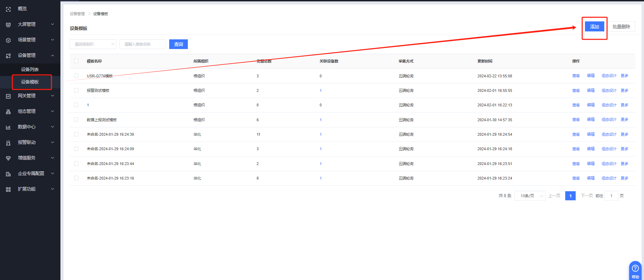The image size is (644, 280).
Task: Open 设备列表 submenu item
Action: [30, 69]
